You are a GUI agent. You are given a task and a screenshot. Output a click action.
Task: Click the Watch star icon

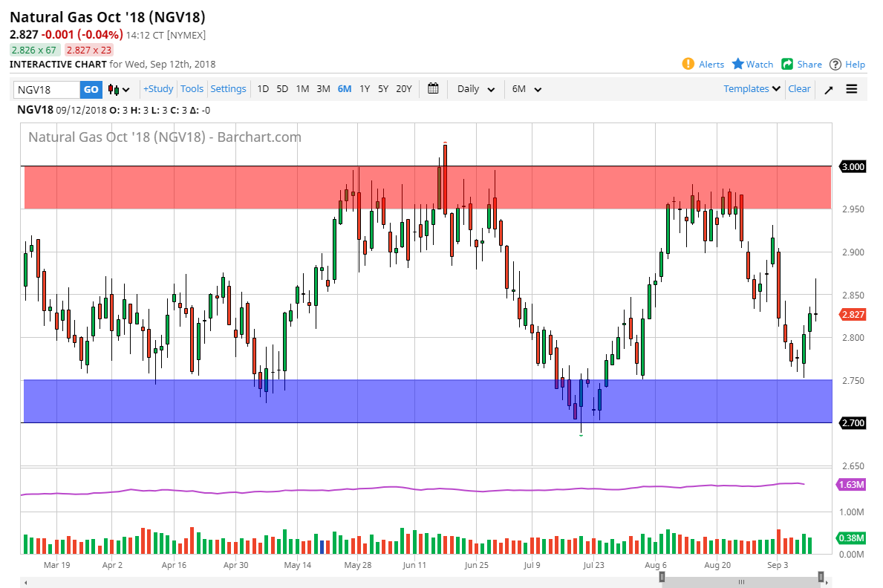[x=737, y=64]
